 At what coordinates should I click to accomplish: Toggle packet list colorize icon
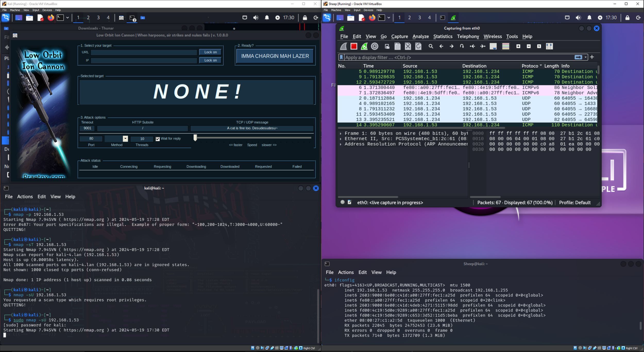(506, 46)
